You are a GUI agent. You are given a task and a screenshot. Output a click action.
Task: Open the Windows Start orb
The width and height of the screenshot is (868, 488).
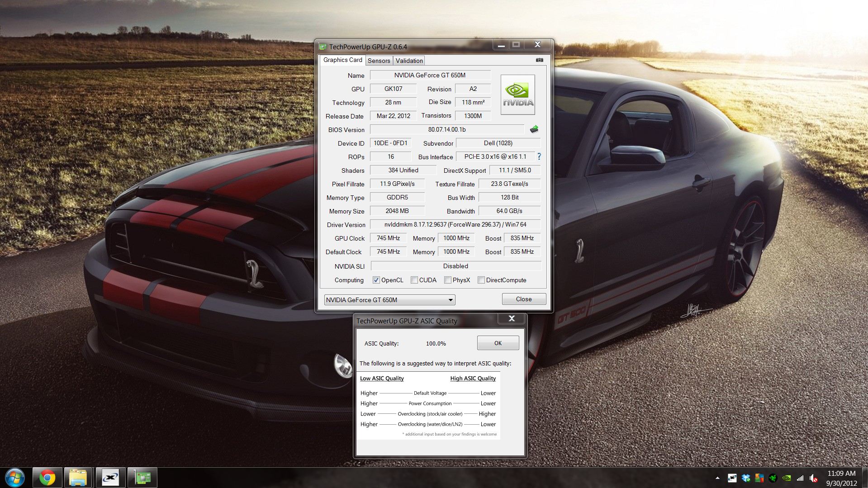click(x=15, y=478)
